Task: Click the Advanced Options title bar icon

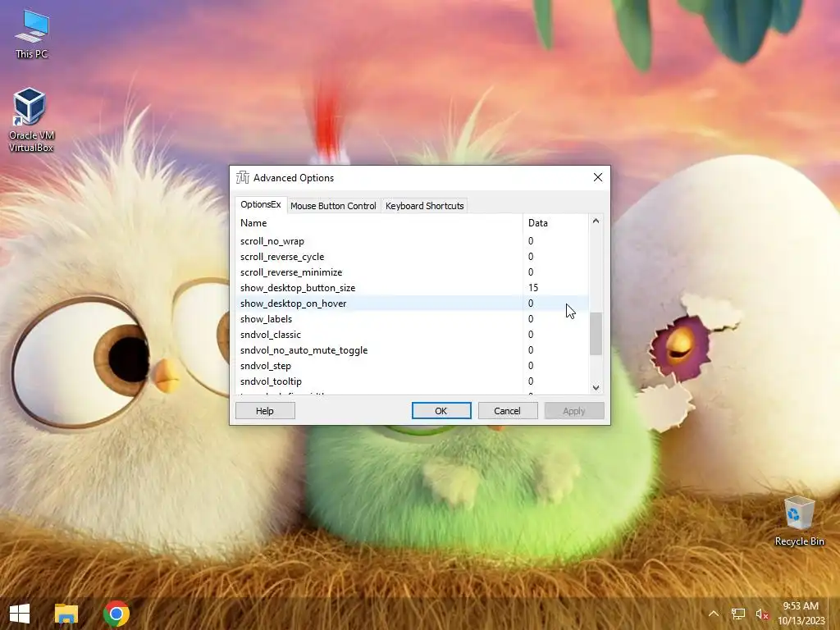Action: (x=243, y=178)
